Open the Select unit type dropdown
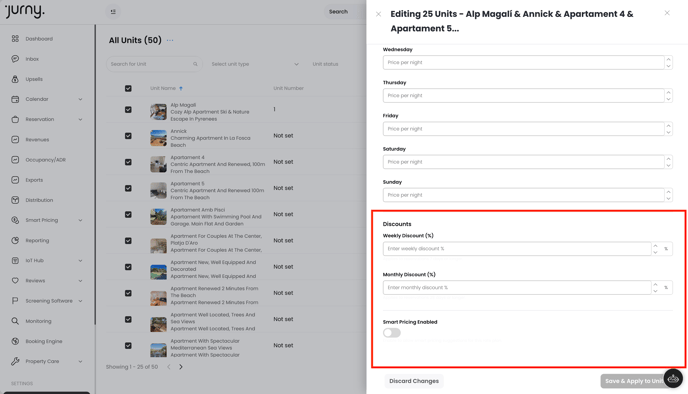The image size is (688, 394). (255, 64)
